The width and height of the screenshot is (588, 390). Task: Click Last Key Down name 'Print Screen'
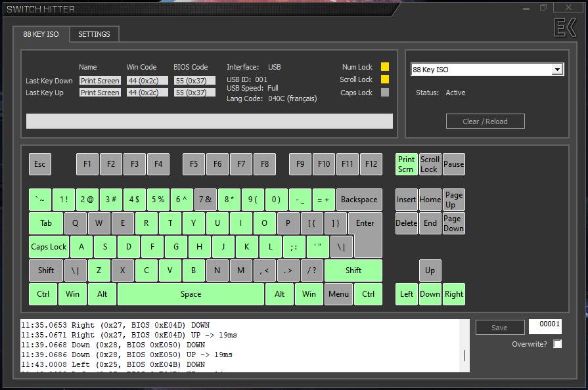[x=100, y=81]
